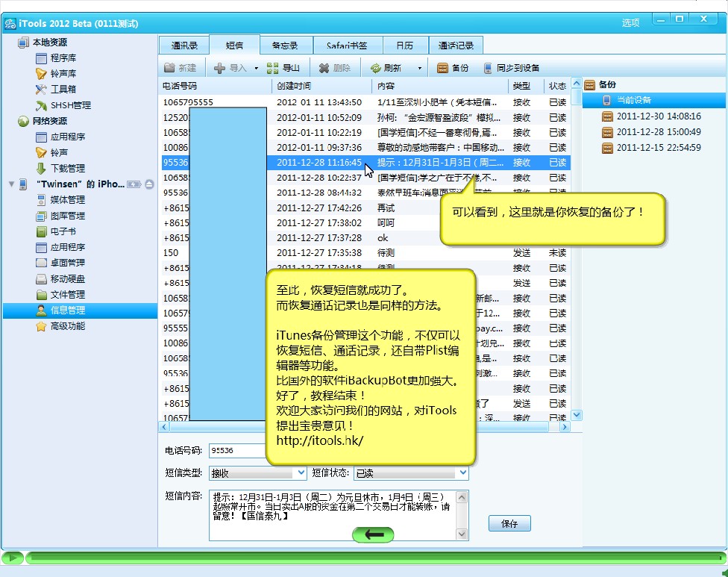
Task: Collapse the Twinsen iPhone device tree
Action: [x=11, y=184]
